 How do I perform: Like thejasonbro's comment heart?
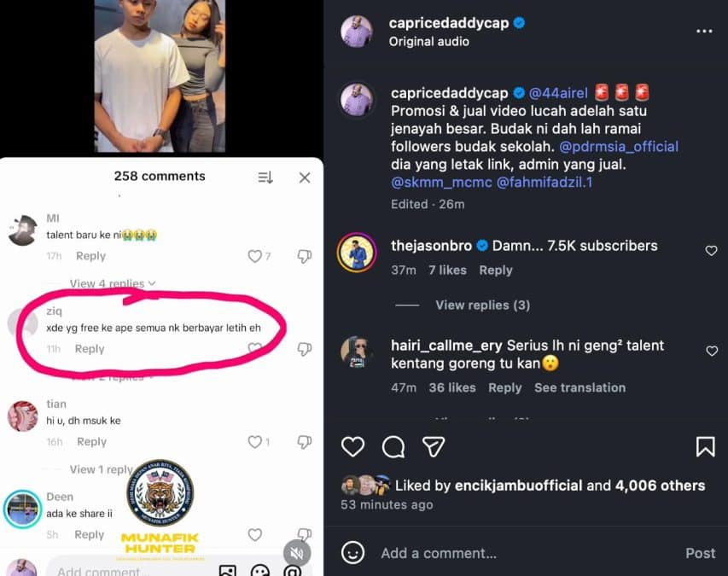[x=711, y=250]
